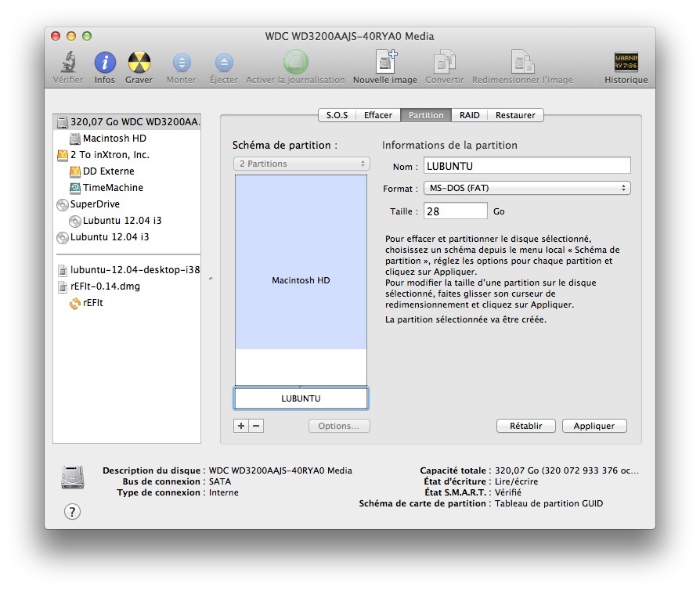Screen dimensions: 700x591
Task: Select the LUBUNTU partition block
Action: tap(301, 398)
